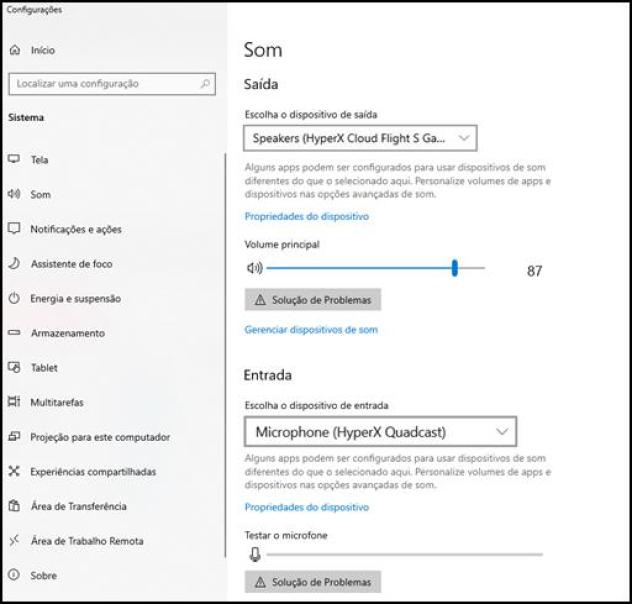632x604 pixels.
Task: Open Tablet settings page
Action: [44, 368]
